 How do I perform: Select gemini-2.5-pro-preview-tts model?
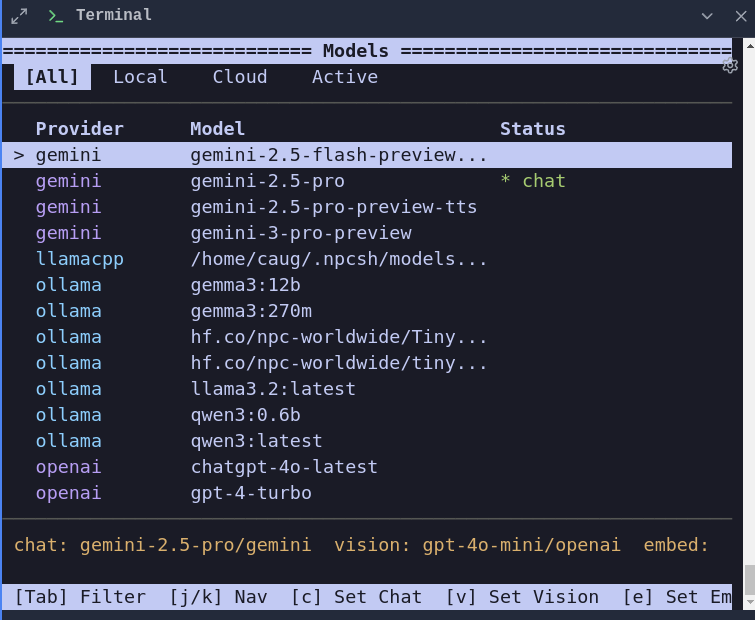pyautogui.click(x=334, y=207)
